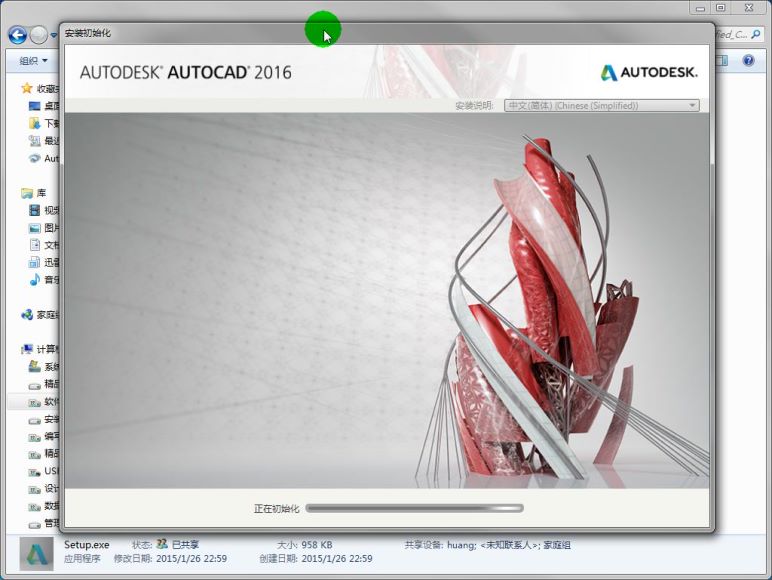Image resolution: width=772 pixels, height=580 pixels.
Task: Open the Downloads folder icon in favorites
Action: tap(34, 123)
